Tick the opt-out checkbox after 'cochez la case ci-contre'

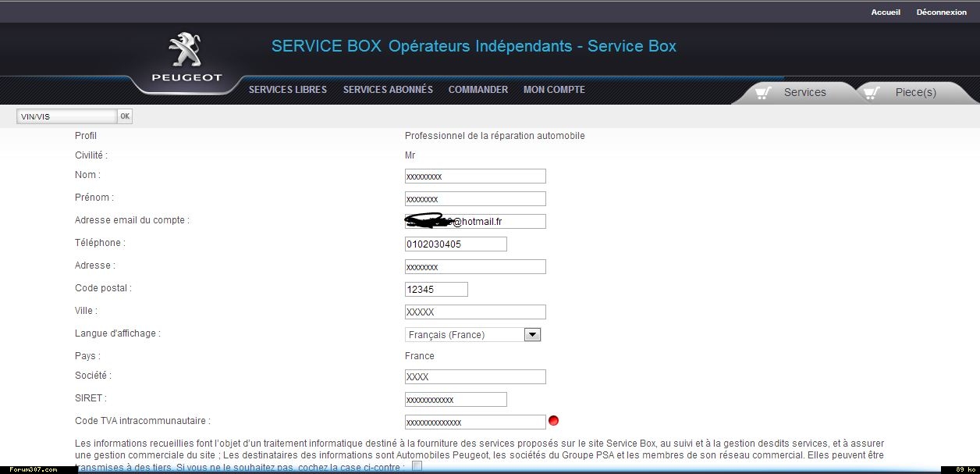(x=417, y=466)
